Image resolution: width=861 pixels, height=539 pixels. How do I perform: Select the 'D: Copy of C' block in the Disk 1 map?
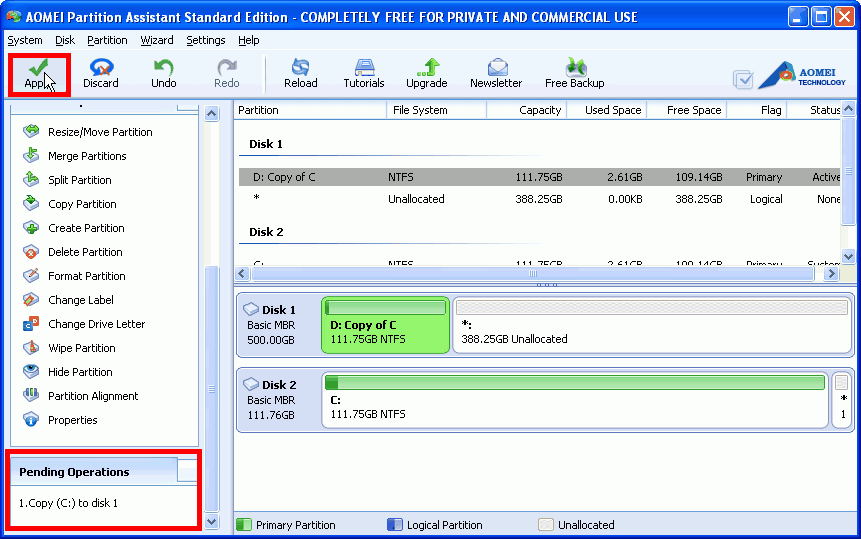[x=385, y=325]
